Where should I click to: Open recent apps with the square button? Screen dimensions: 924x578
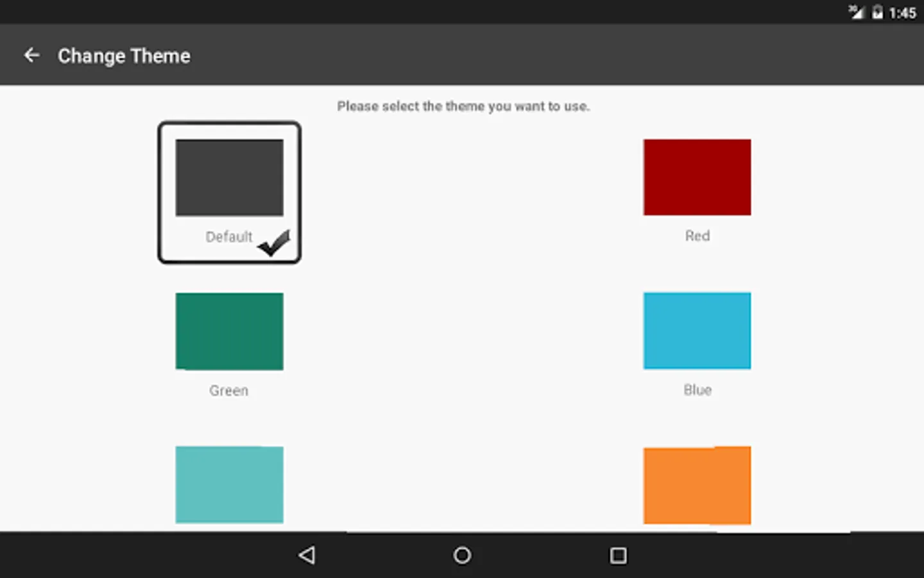point(618,555)
